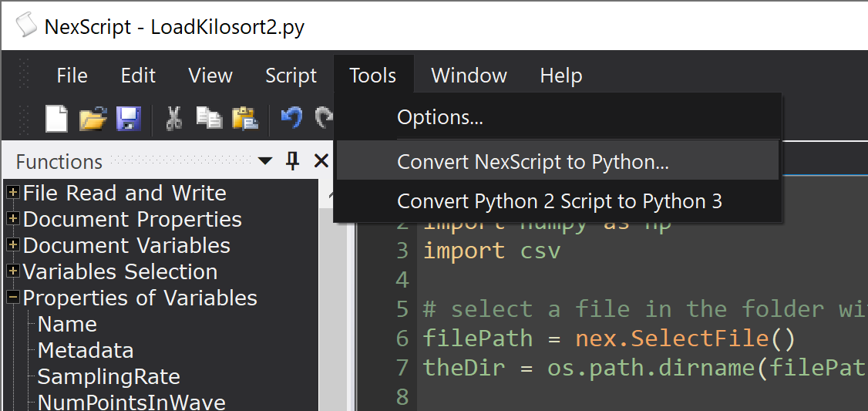
Task: Click the comment on code line 5
Action: (645, 309)
